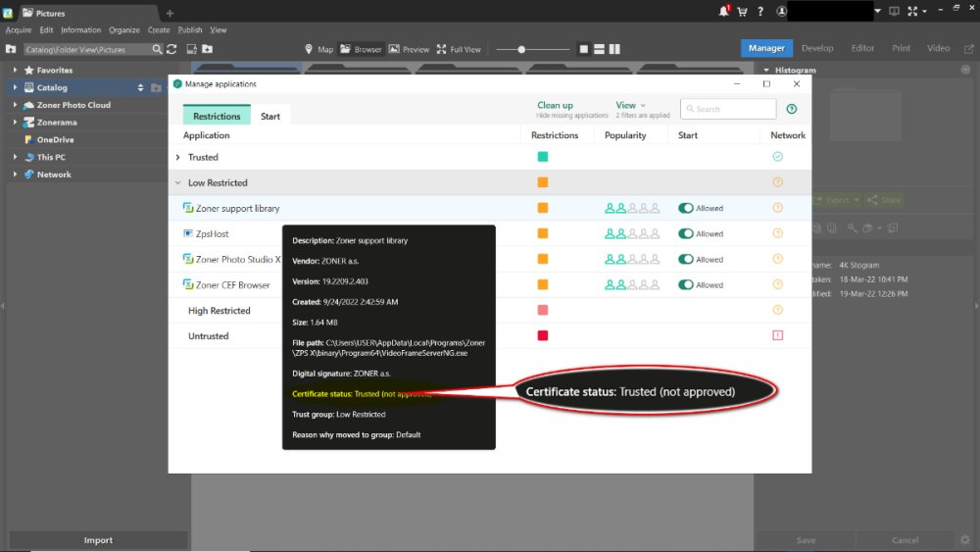The width and height of the screenshot is (980, 552).
Task: Open the View filters dropdown
Action: tap(629, 105)
